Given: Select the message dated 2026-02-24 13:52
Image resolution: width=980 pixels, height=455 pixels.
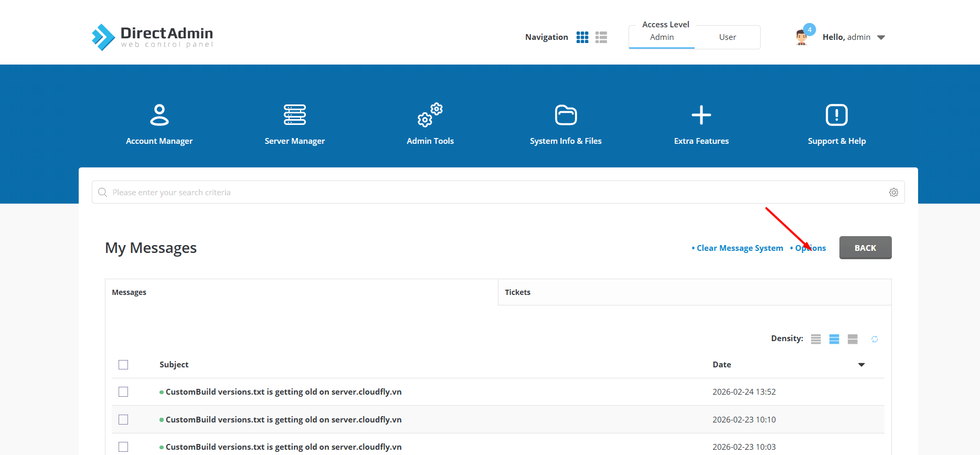Looking at the screenshot, I should point(123,392).
